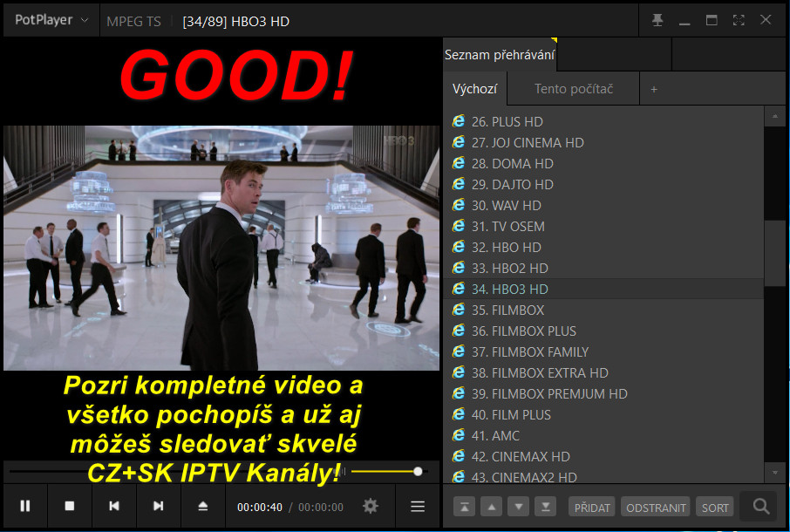
Task: Pause the current playback
Action: point(25,506)
